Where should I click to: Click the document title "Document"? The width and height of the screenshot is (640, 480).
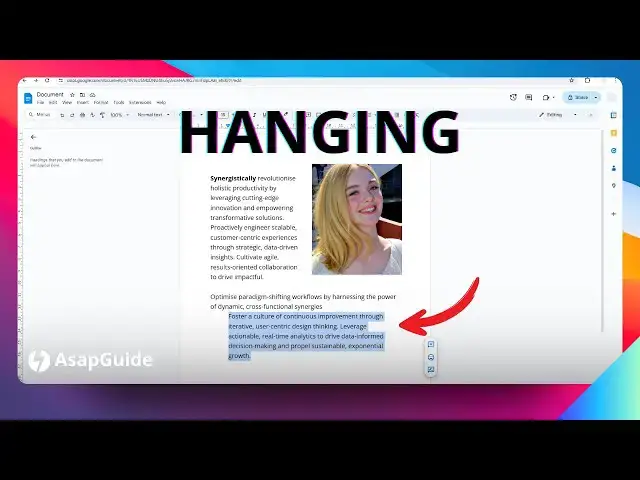tap(50, 95)
